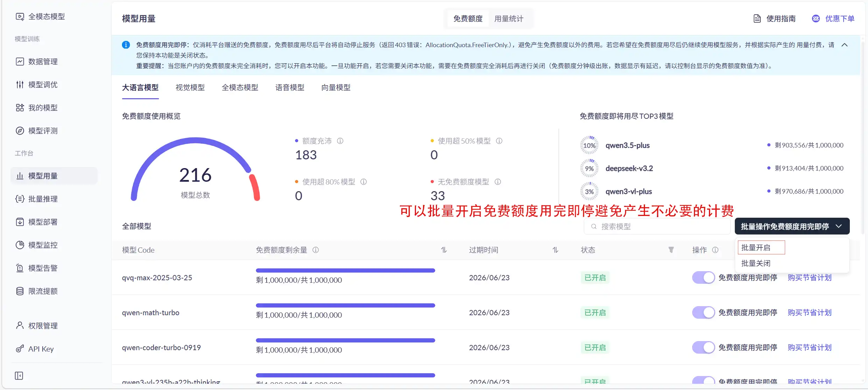Click the info icon beside 额度充沛
868x390 pixels.
(x=340, y=141)
